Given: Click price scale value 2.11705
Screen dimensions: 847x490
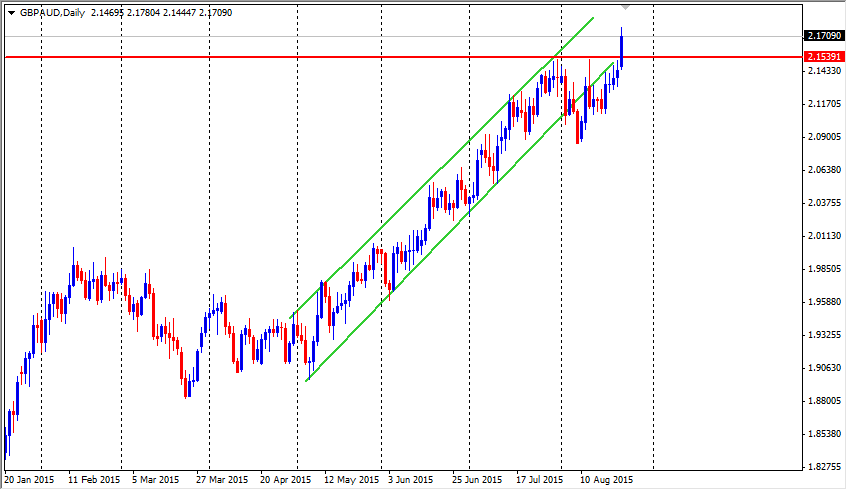Looking at the screenshot, I should (824, 104).
